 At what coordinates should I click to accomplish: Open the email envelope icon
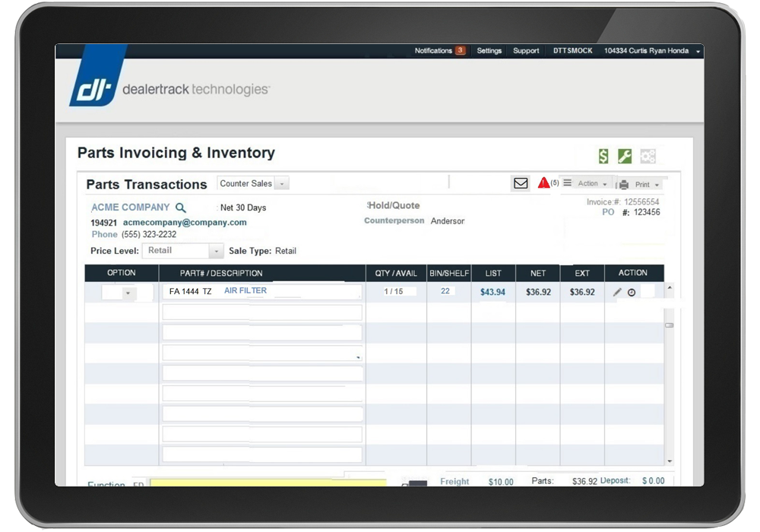pyautogui.click(x=521, y=182)
